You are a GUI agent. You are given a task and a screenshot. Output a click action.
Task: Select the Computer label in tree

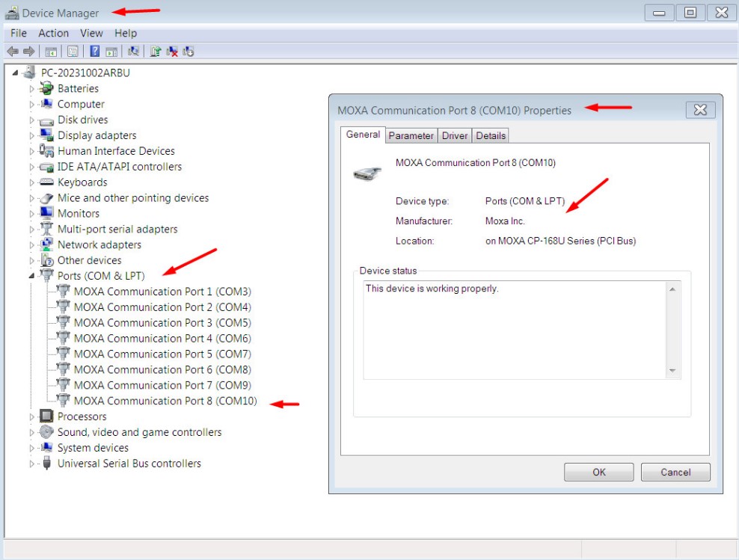coord(81,104)
